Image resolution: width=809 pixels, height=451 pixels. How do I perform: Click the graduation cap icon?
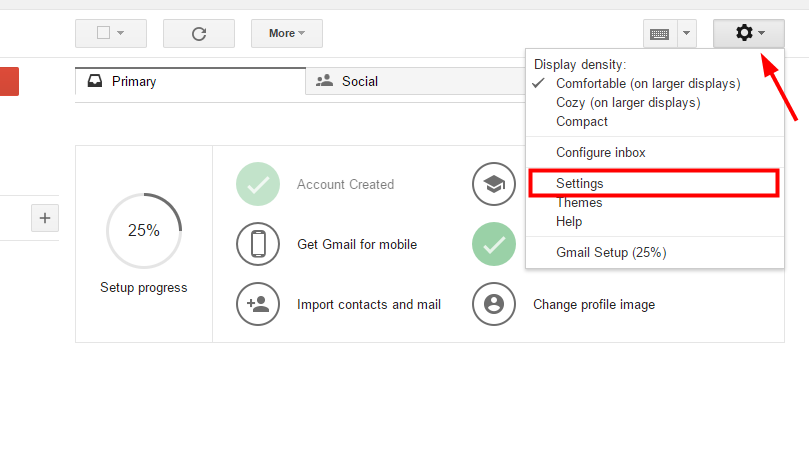point(493,184)
